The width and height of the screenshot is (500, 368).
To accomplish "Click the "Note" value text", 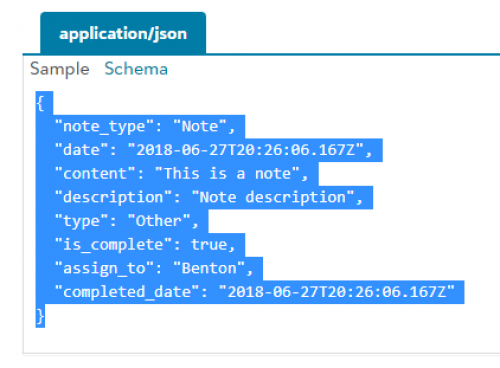I will pos(200,127).
